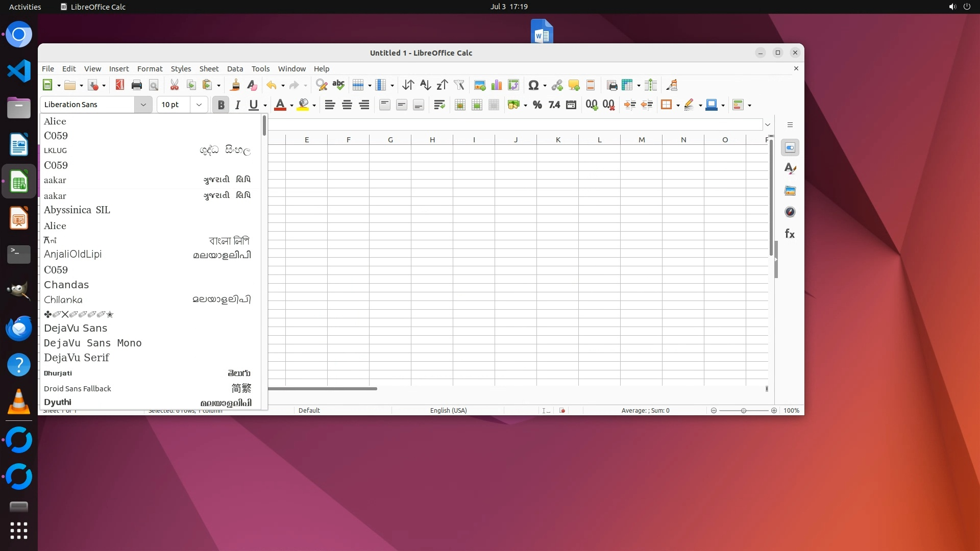Toggle Wrap Text button
The height and width of the screenshot is (551, 980).
point(439,105)
